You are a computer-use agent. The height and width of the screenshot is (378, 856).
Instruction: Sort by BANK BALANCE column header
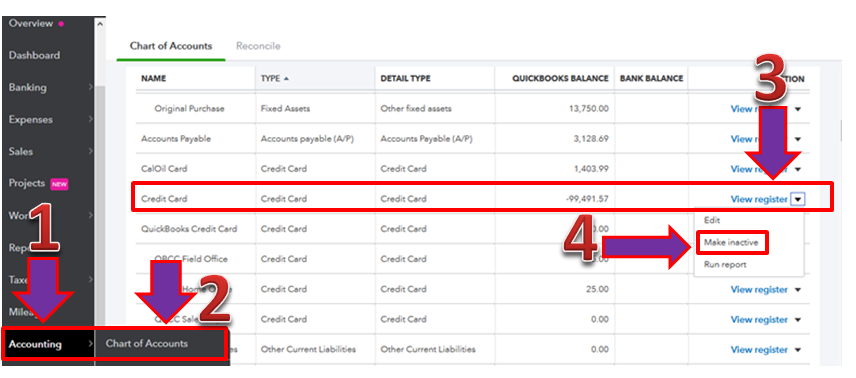click(651, 79)
